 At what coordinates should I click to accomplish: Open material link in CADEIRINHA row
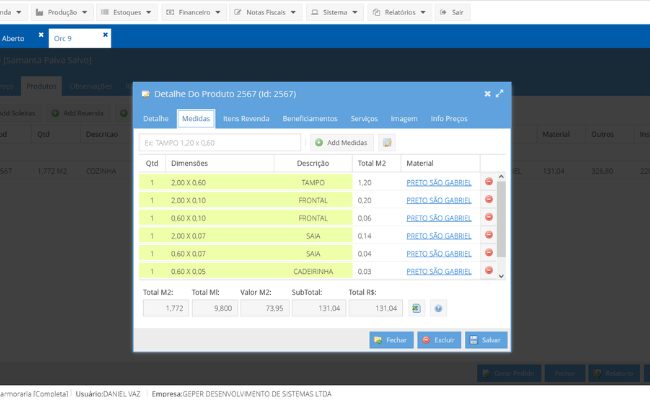coord(439,272)
